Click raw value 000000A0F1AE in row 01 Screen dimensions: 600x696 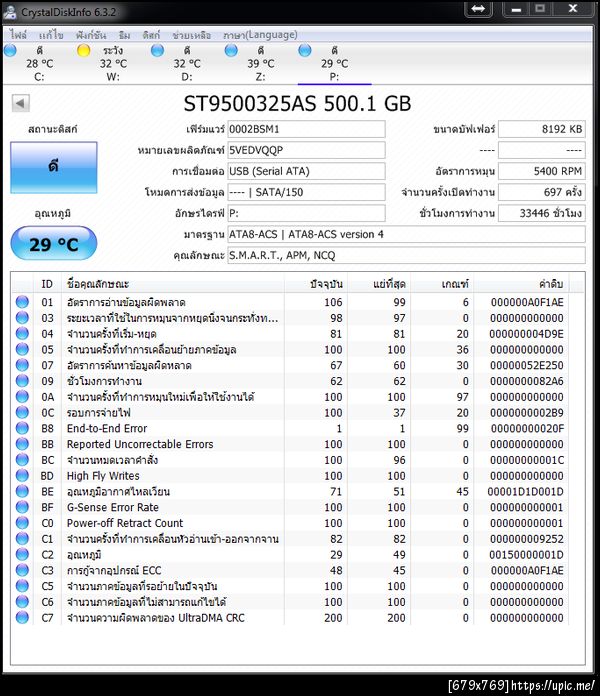(527, 302)
